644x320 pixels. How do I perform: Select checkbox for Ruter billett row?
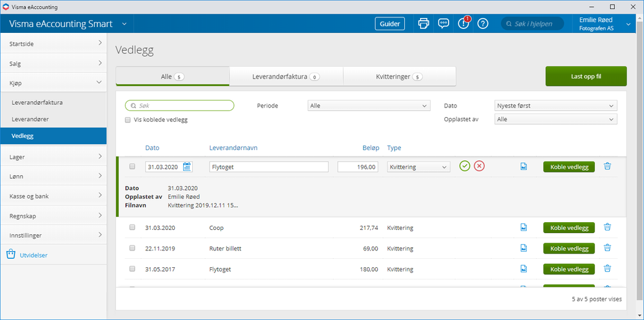pos(132,248)
